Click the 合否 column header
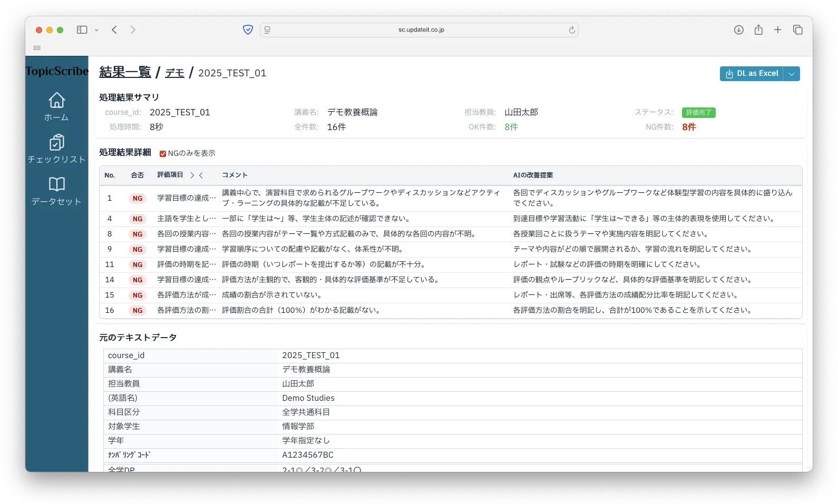 (x=138, y=175)
